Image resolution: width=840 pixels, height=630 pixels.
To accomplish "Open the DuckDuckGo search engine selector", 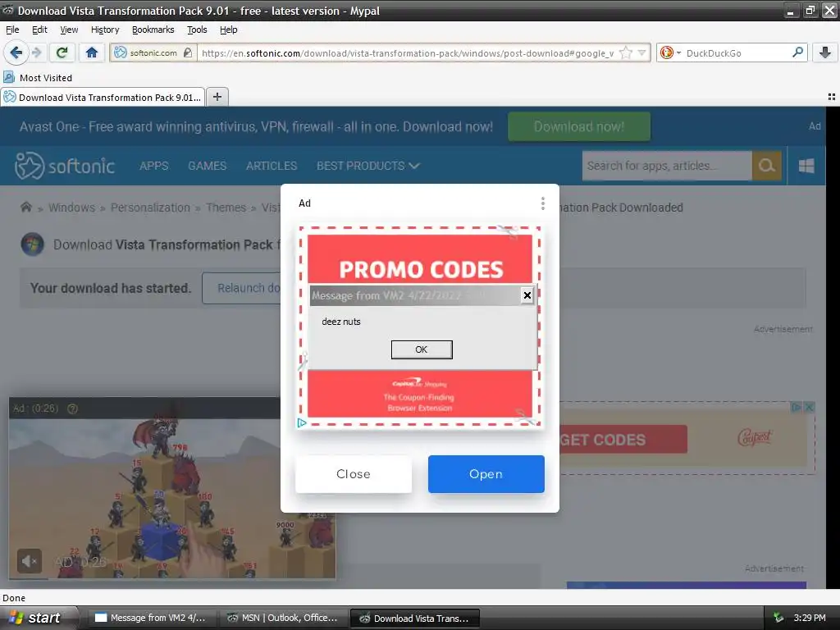I will pyautogui.click(x=670, y=52).
